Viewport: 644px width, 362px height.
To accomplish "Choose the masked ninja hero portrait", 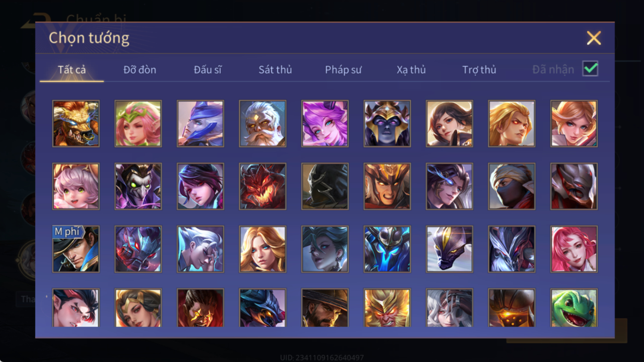I will coord(512,186).
